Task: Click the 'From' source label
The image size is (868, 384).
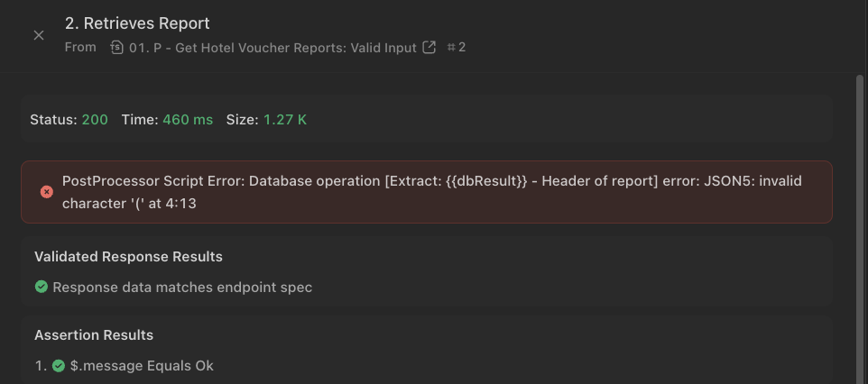Action: click(x=80, y=48)
